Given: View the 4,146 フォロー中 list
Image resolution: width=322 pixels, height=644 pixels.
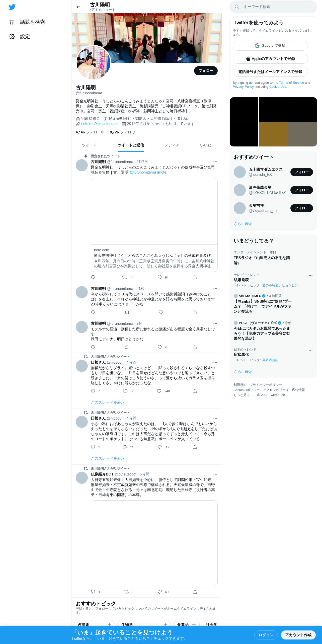Looking at the screenshot, I should [x=90, y=132].
